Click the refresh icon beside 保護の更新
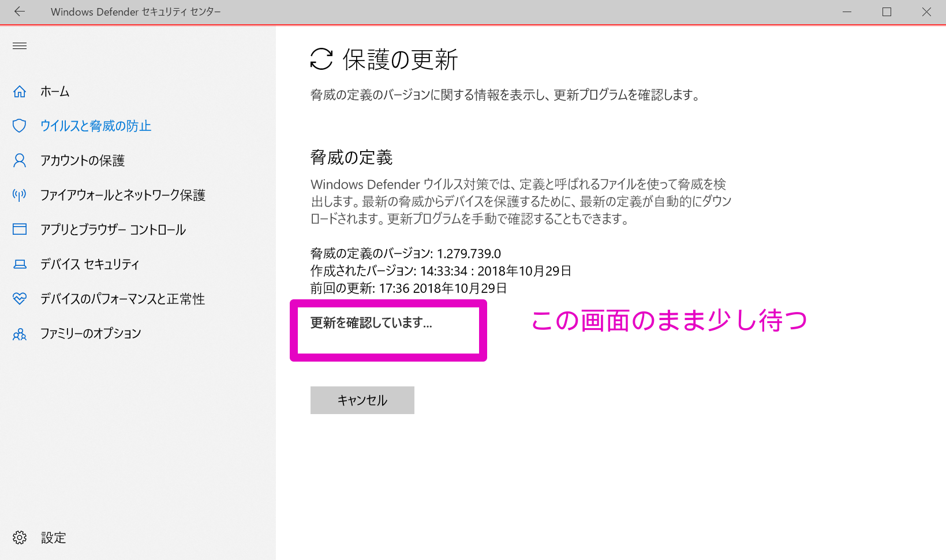Screen dimensions: 946x560 321,59
